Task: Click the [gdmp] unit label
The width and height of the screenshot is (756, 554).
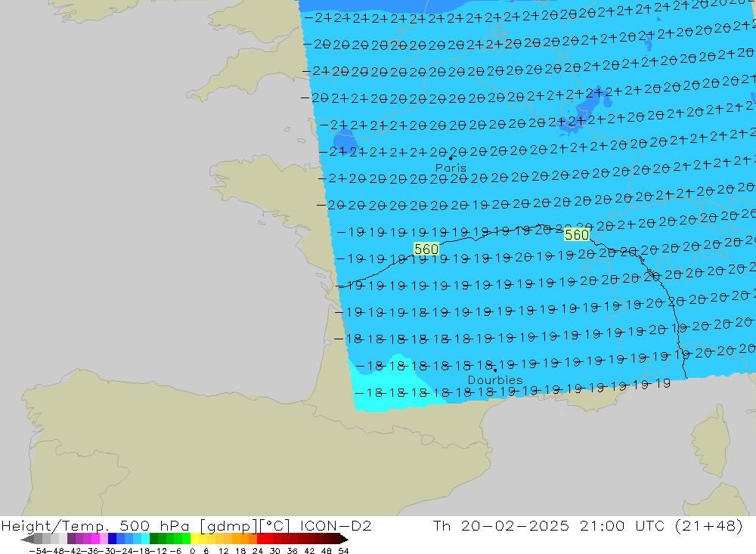Action: point(228,525)
